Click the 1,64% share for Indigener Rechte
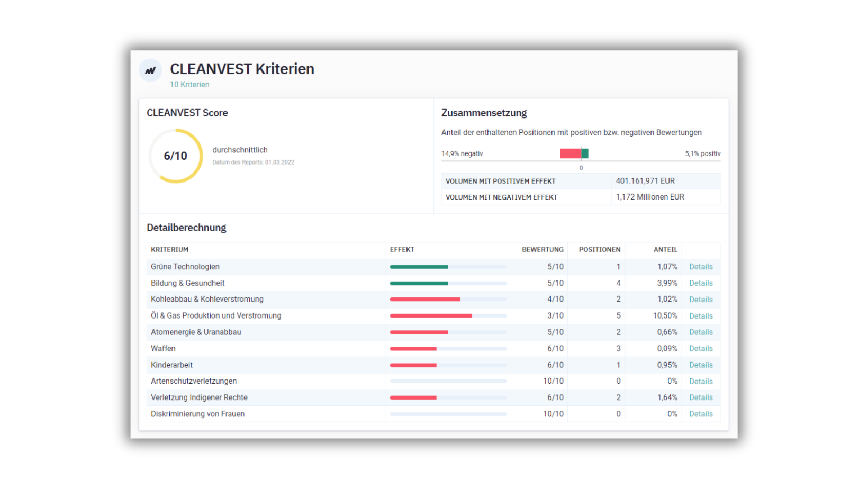868x489 pixels. pos(667,397)
